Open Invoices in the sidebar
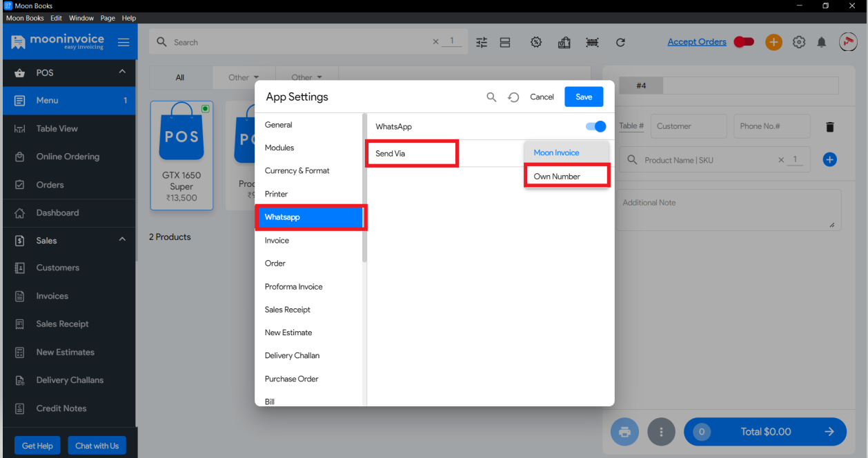The height and width of the screenshot is (458, 868). tap(69, 296)
